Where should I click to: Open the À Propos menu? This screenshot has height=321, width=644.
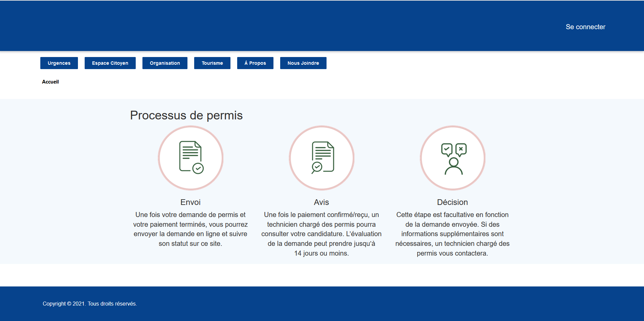tap(255, 63)
